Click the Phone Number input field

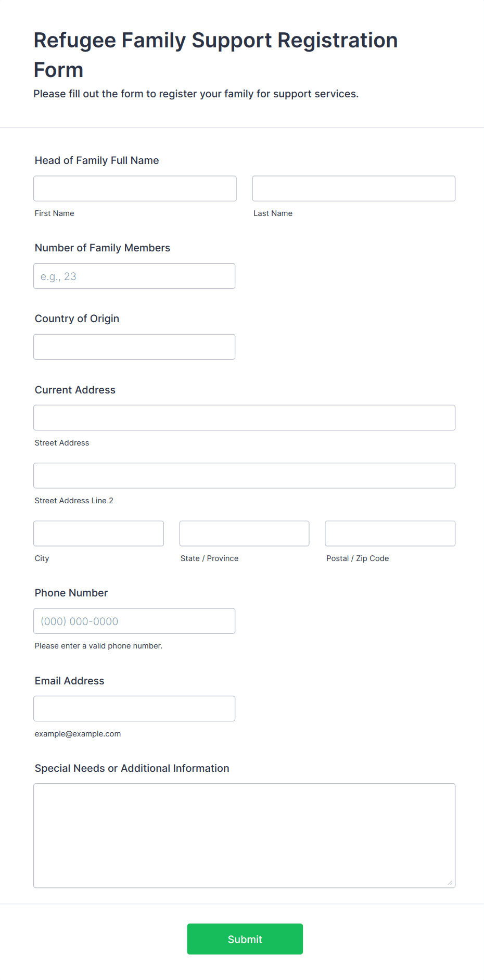pos(134,621)
